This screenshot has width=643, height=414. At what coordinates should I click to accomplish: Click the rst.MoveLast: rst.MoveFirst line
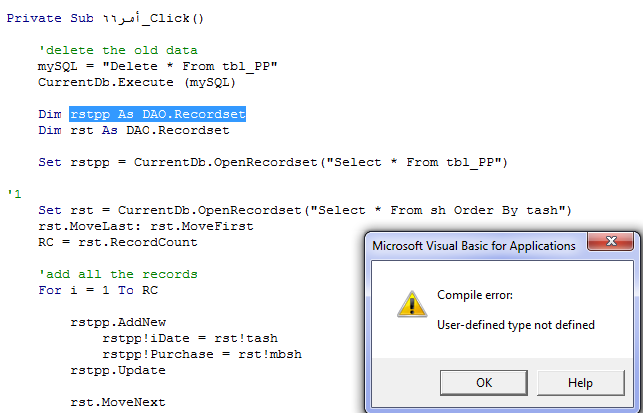tap(146, 226)
